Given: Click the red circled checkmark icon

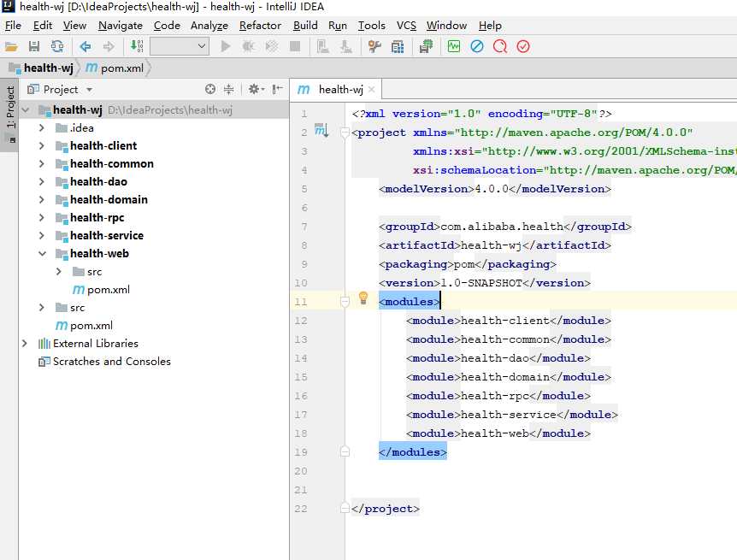Looking at the screenshot, I should [523, 46].
